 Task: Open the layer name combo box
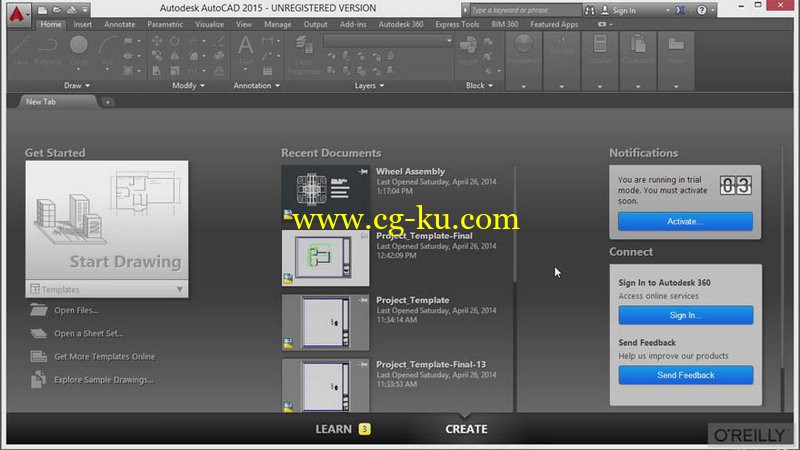(388, 41)
